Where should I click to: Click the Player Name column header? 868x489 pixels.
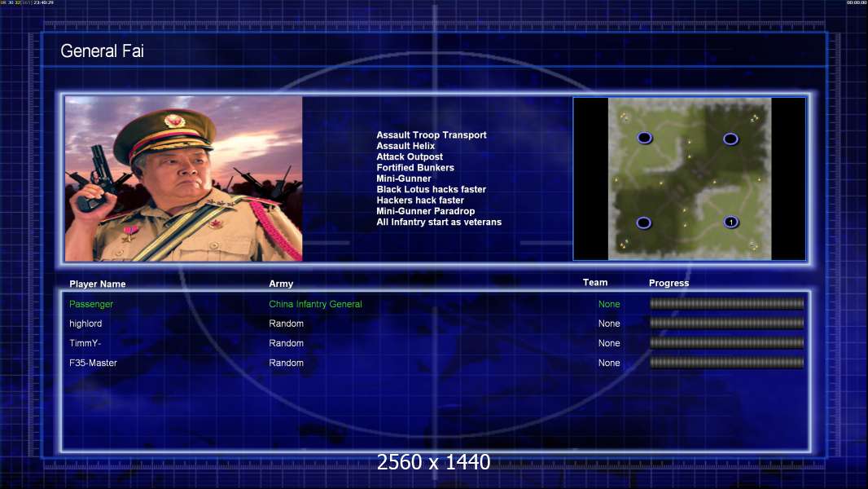click(98, 284)
